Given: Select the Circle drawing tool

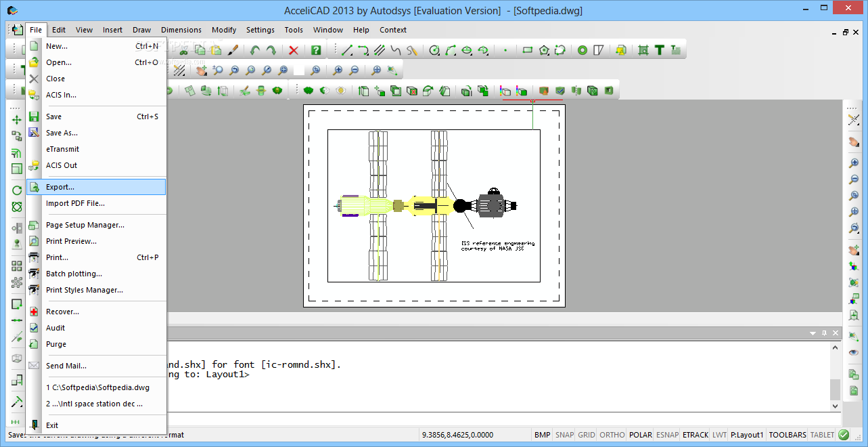Looking at the screenshot, I should coord(434,50).
